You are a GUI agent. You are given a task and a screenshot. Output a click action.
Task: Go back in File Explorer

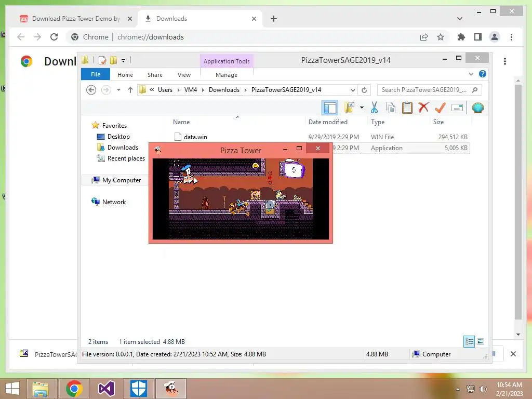click(91, 90)
